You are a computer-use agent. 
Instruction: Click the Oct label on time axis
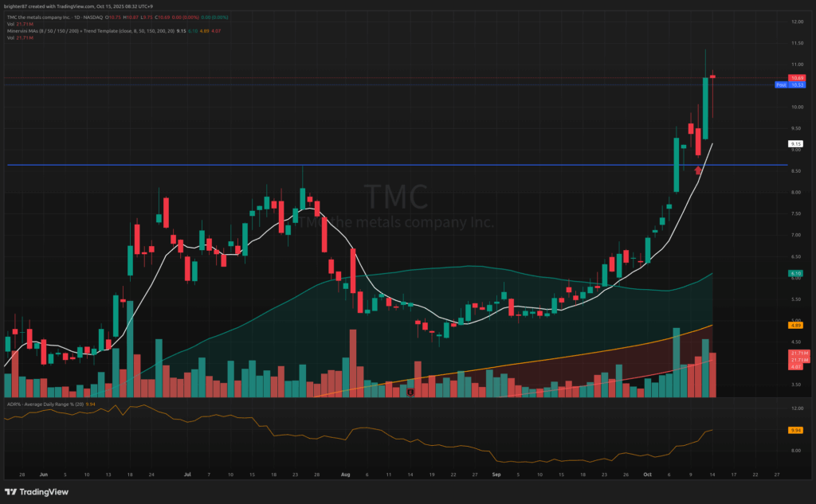pos(645,474)
